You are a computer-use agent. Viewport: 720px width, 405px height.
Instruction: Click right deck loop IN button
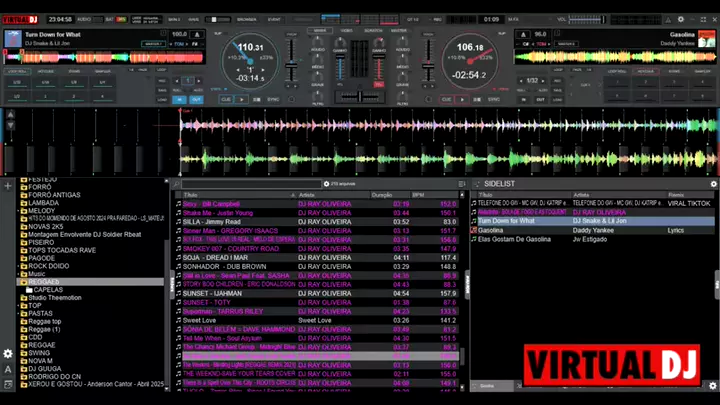tap(523, 100)
